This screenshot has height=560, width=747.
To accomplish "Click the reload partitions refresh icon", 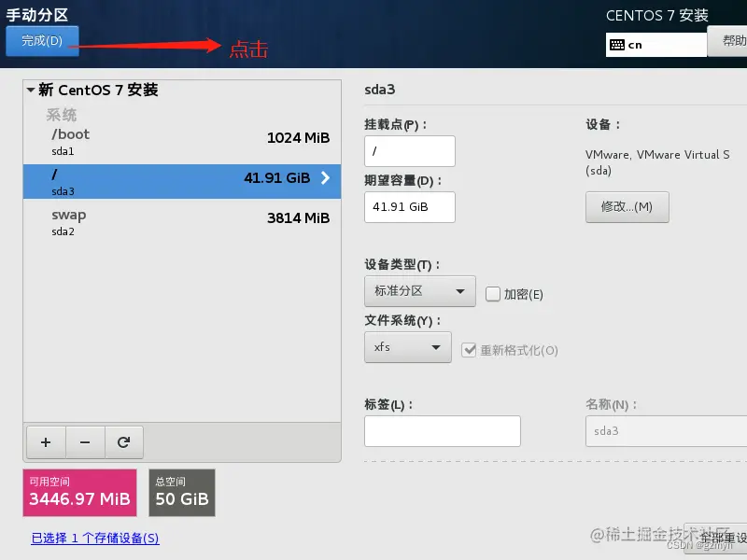I will pyautogui.click(x=124, y=442).
